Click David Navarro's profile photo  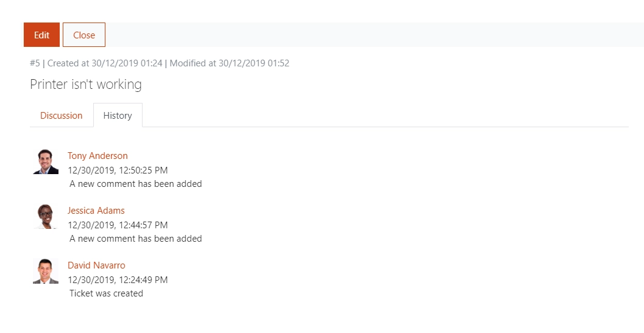pyautogui.click(x=46, y=271)
